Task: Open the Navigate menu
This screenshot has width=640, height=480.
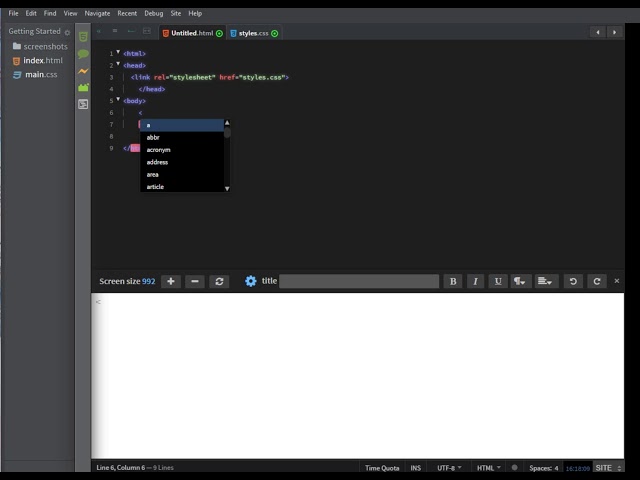Action: [x=97, y=13]
